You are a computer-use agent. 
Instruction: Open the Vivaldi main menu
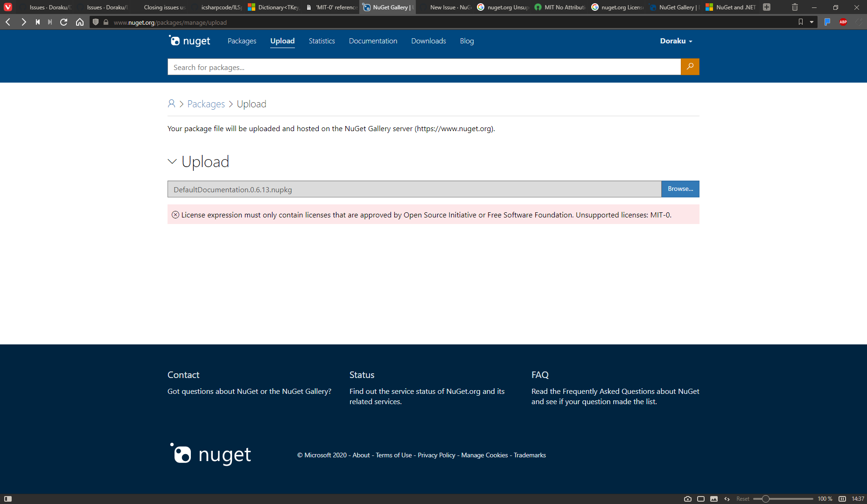click(x=8, y=7)
